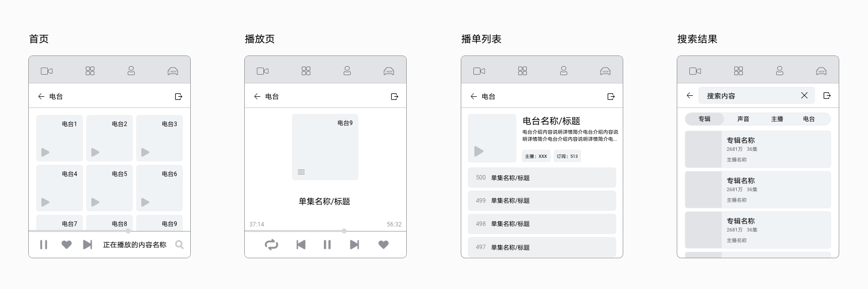This screenshot has height=289, width=868.
Task: Open the playlist menu icon on 电台9 cover
Action: pos(301,172)
